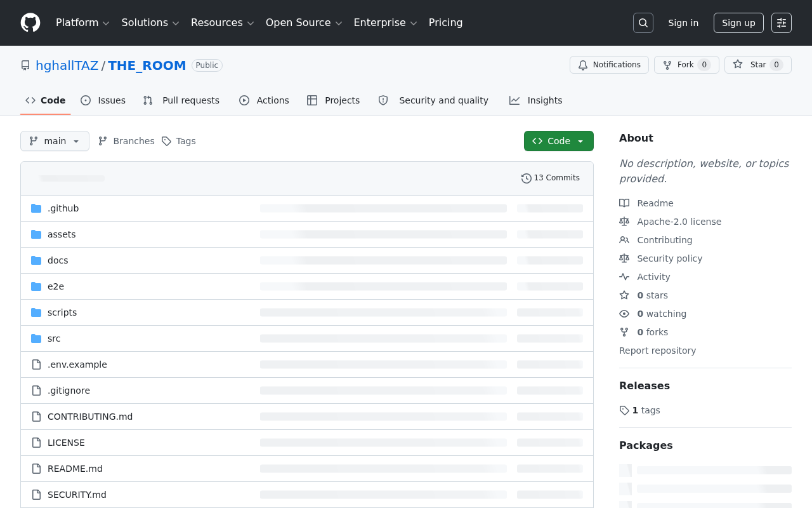The width and height of the screenshot is (812, 508).
Task: Click the Sign in link
Action: pyautogui.click(x=683, y=23)
